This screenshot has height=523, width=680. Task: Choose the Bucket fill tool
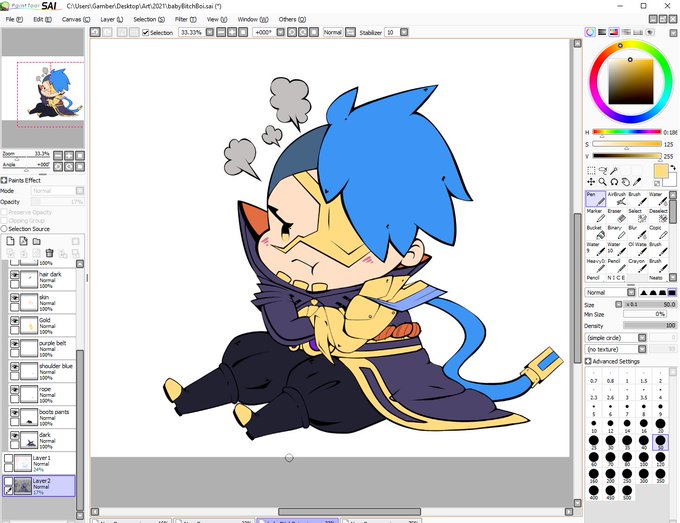click(595, 232)
